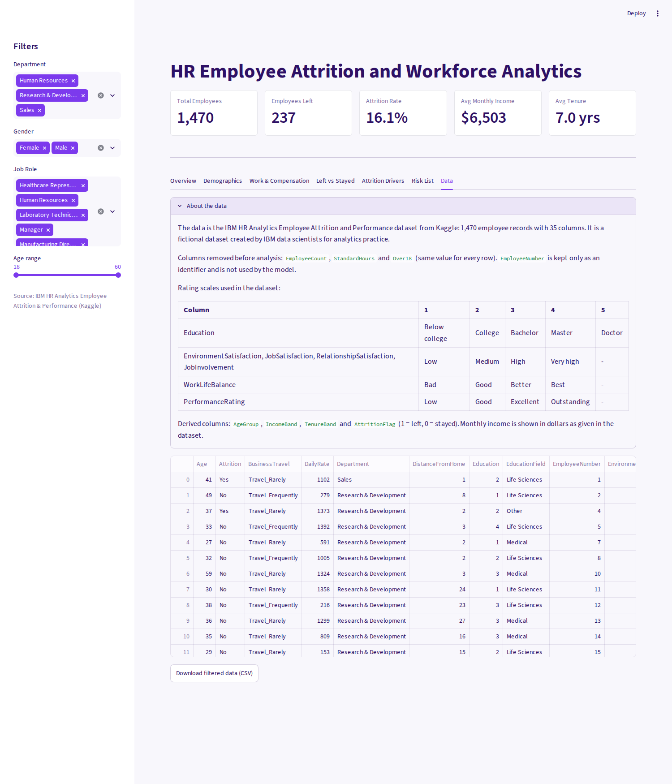The width and height of the screenshot is (672, 784).
Task: Remove the Research & Development department tag
Action: point(83,95)
